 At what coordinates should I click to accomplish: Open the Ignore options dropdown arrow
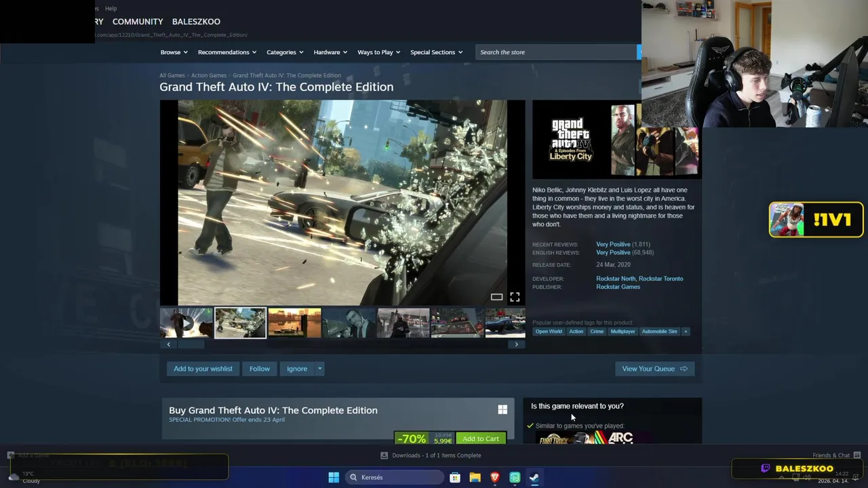[320, 369]
